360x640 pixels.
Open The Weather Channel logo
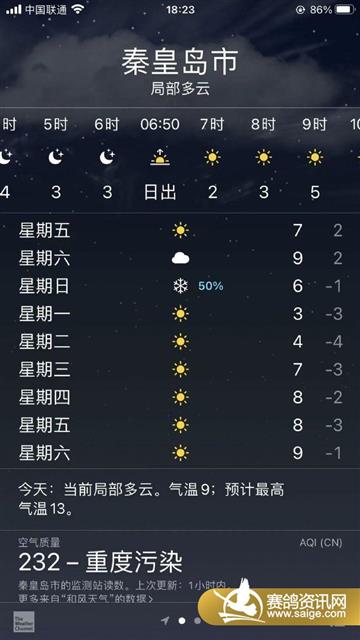pos(24,622)
